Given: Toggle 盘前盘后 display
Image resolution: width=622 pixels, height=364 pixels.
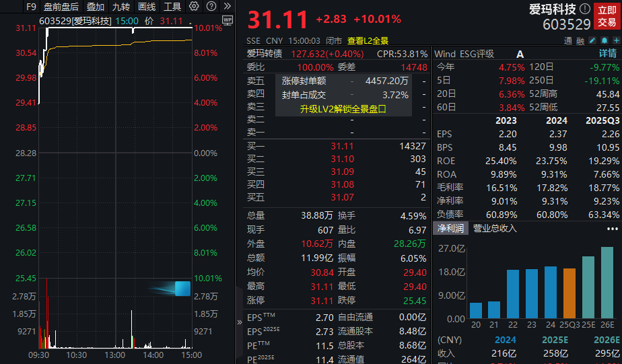Looking at the screenshot, I should [x=61, y=7].
